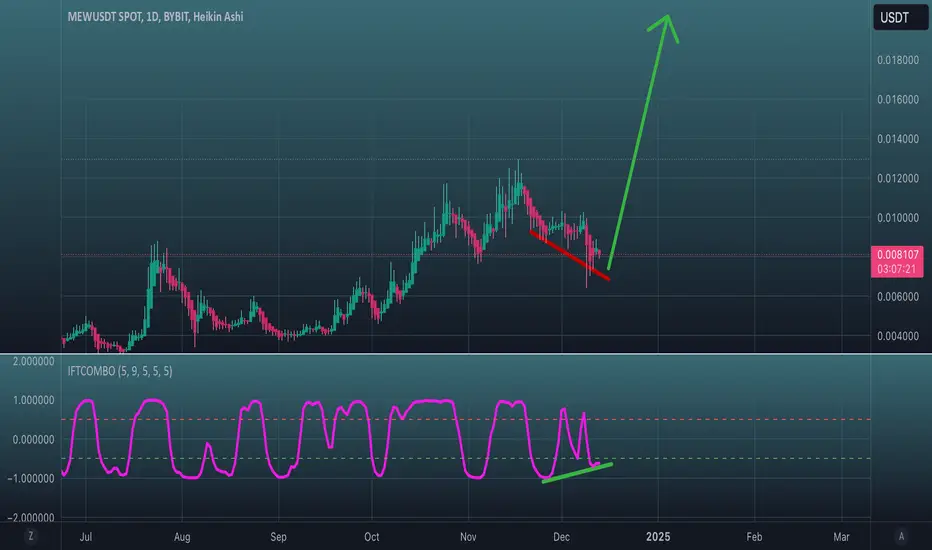Image resolution: width=932 pixels, height=550 pixels.
Task: Click the 2025 label on time axis
Action: (658, 536)
